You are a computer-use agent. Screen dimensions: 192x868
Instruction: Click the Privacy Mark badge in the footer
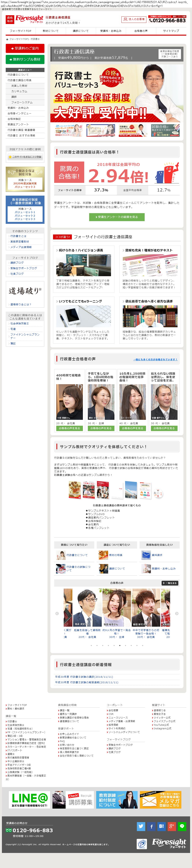click(142, 844)
